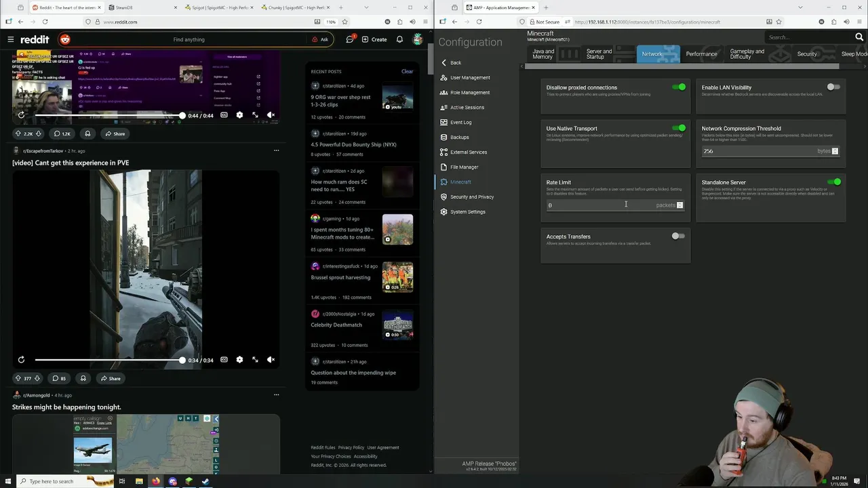Seek the 0:44 video progress bar

108,116
